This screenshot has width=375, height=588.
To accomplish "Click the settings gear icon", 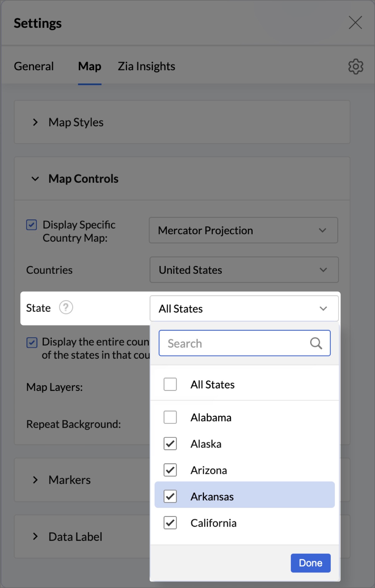I will click(355, 66).
